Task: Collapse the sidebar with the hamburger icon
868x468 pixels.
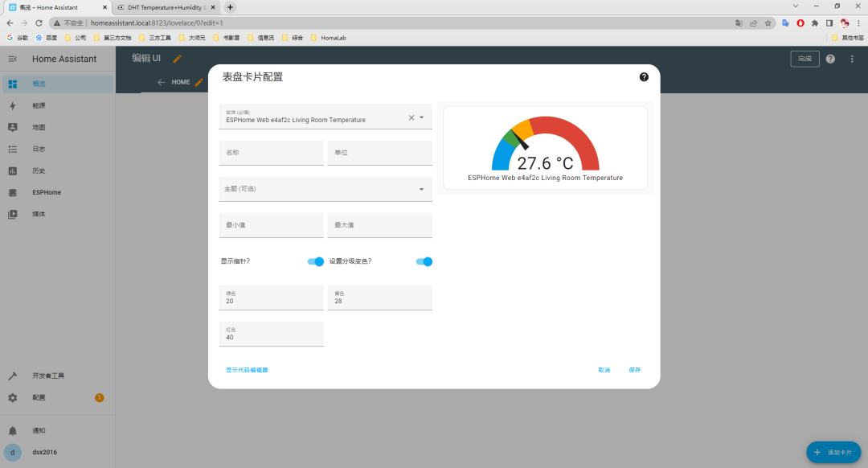Action: click(13, 58)
